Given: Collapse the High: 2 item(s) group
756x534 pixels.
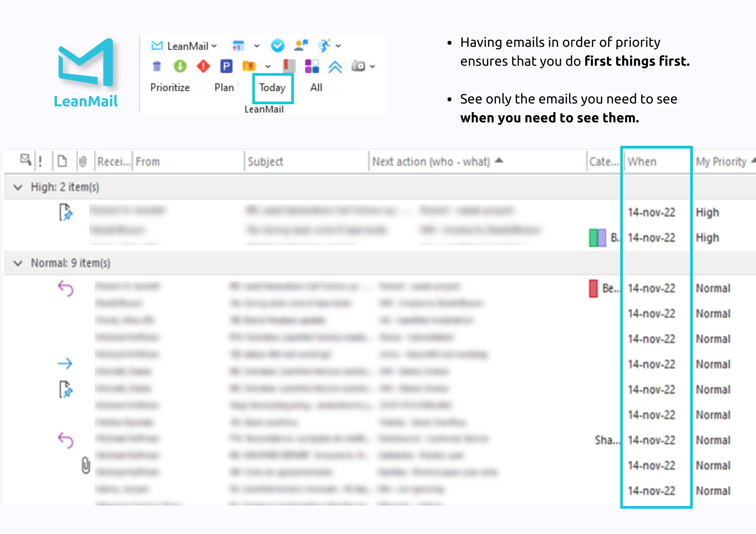Looking at the screenshot, I should 18,187.
